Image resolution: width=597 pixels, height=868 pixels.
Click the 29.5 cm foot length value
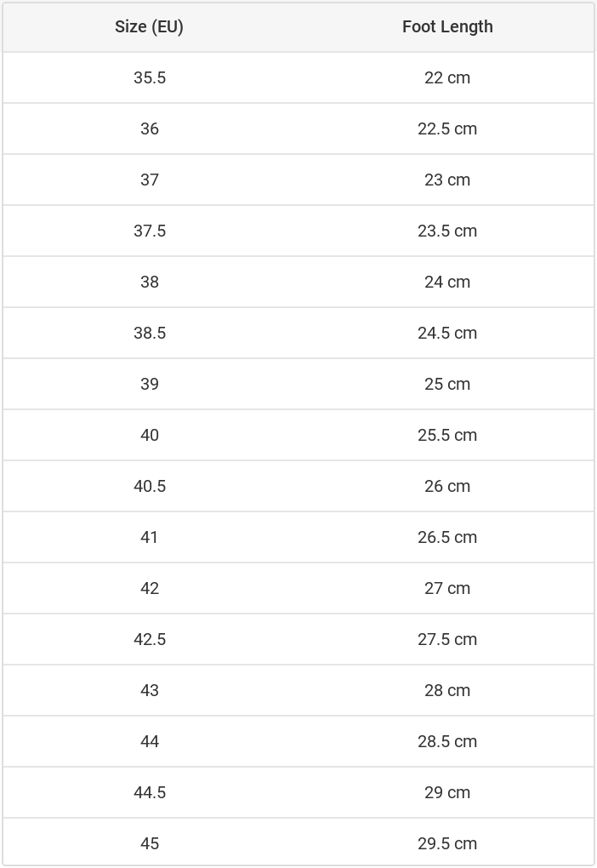click(x=447, y=843)
